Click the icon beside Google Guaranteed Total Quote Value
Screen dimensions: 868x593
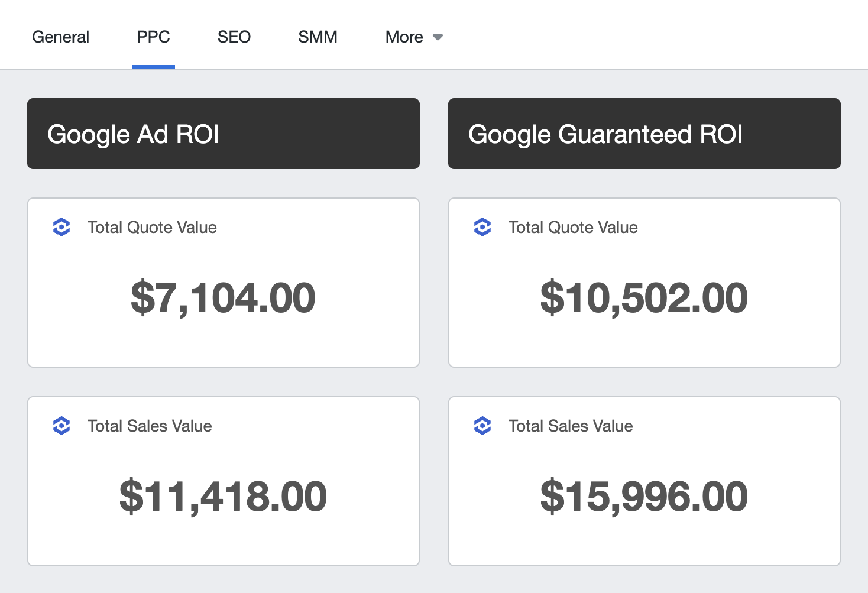(482, 227)
